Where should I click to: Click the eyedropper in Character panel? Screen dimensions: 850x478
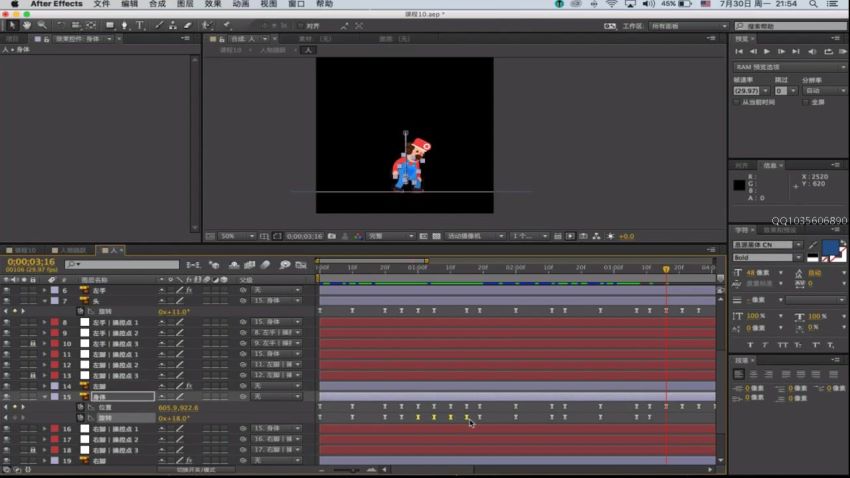coord(813,245)
